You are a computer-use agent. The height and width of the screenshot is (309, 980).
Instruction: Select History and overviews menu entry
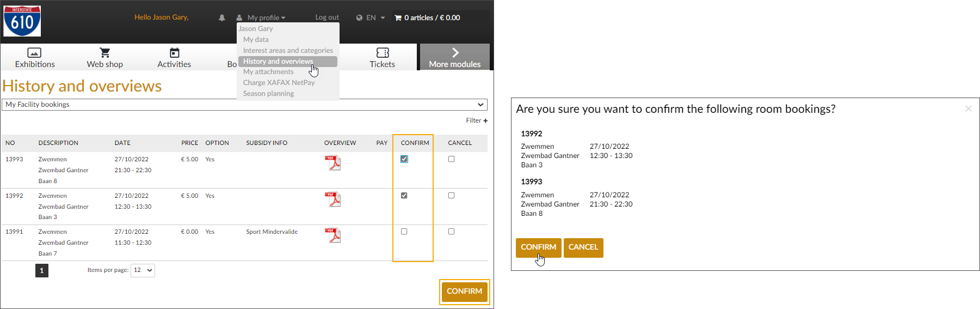pos(288,62)
